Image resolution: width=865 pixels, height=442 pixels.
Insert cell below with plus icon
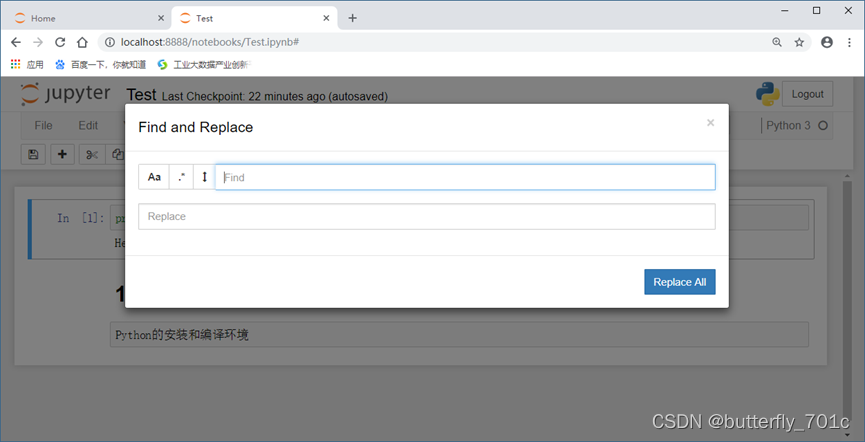coord(62,155)
